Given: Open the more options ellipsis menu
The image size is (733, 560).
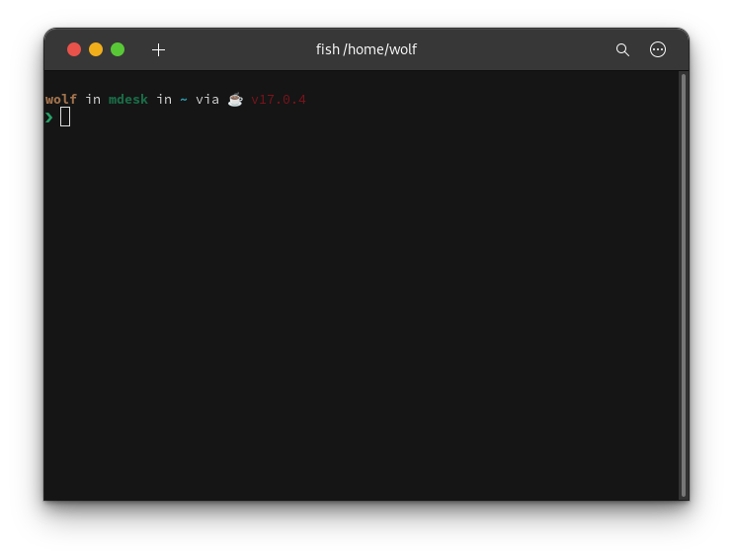Looking at the screenshot, I should point(658,49).
